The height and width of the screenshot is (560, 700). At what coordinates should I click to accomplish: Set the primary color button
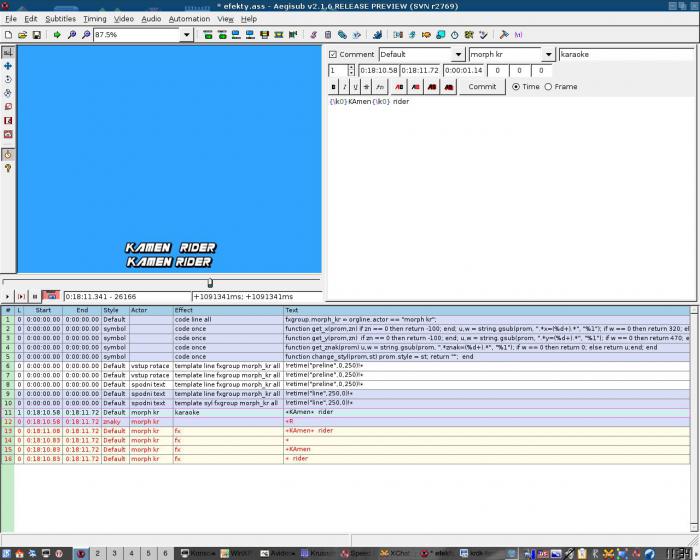click(399, 87)
